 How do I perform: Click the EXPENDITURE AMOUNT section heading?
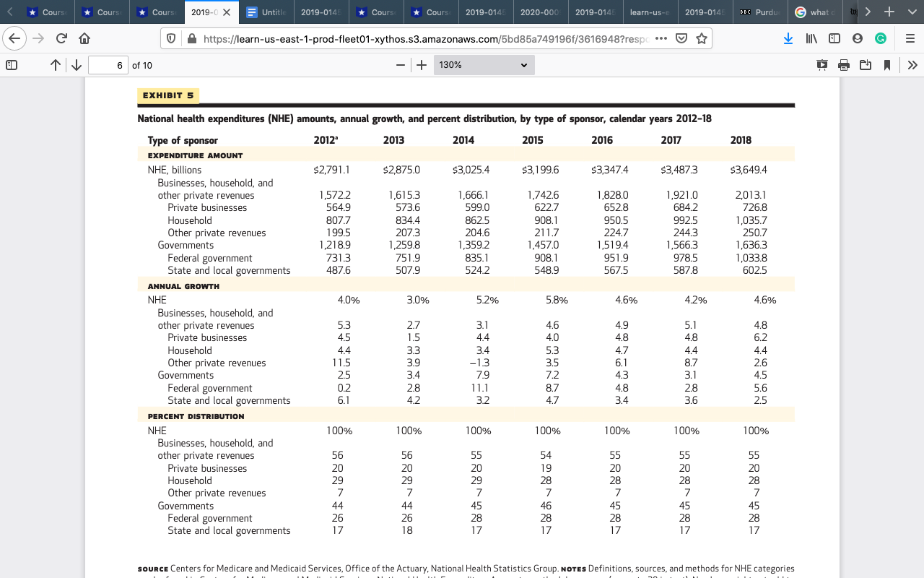195,155
